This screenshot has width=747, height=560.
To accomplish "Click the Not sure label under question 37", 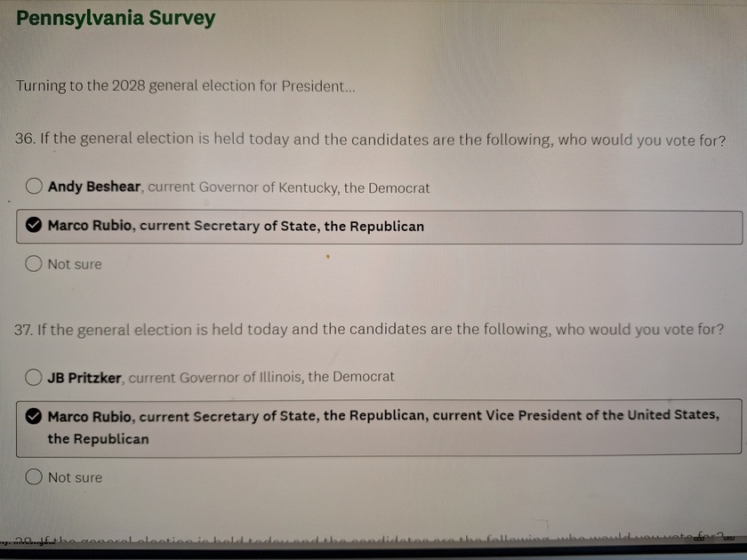I will click(x=75, y=477).
